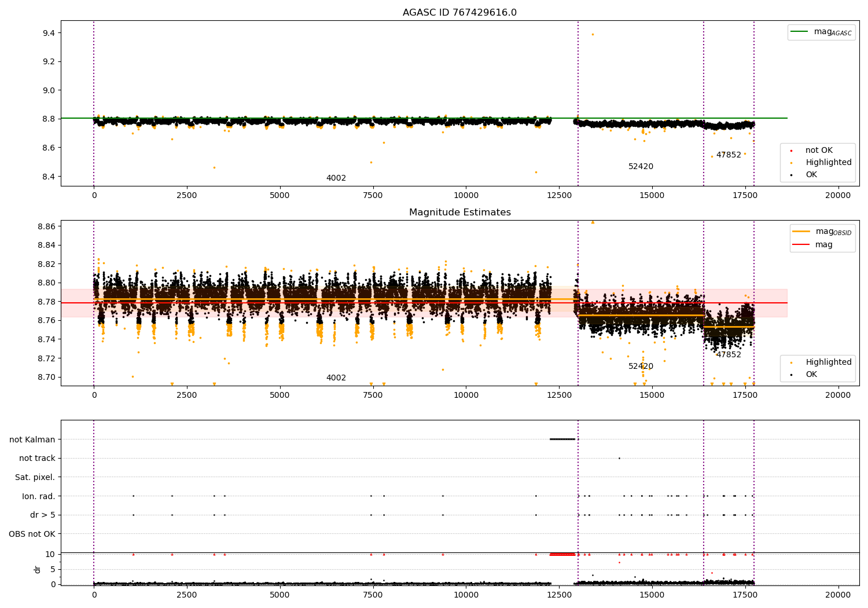This screenshot has width=868, height=608.
Task: Click the '8.6' y-axis tick label
Action: 49,148
